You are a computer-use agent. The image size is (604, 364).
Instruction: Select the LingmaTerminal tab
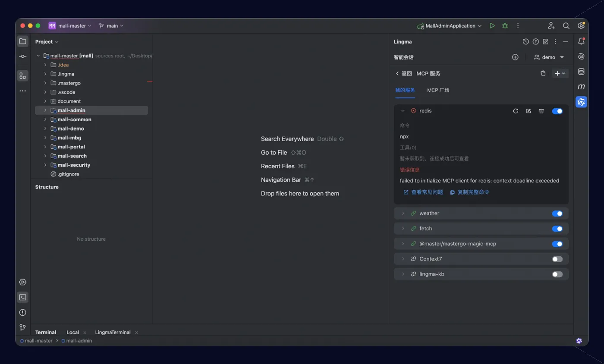[x=113, y=333]
